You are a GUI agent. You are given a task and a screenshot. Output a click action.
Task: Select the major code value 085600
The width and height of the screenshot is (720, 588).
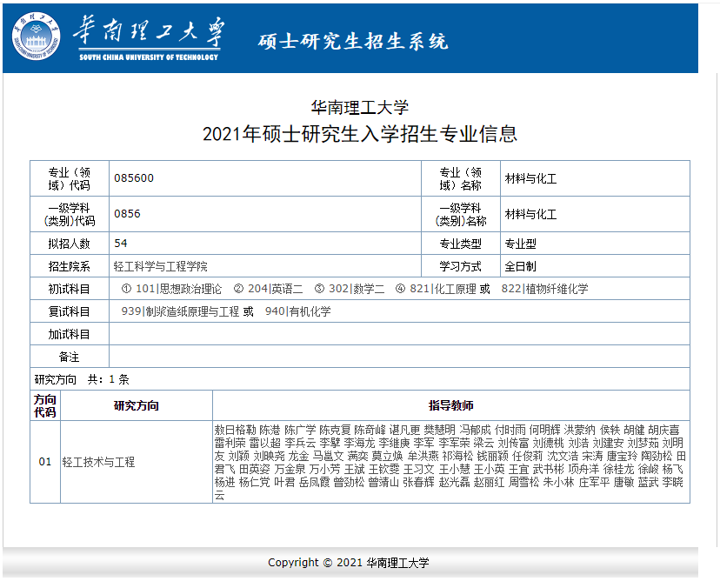pos(134,177)
